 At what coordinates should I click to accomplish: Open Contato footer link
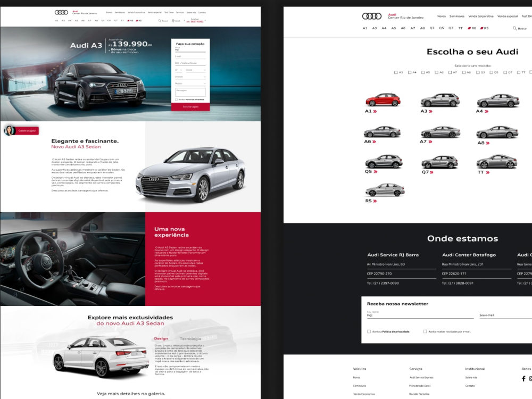click(x=470, y=386)
